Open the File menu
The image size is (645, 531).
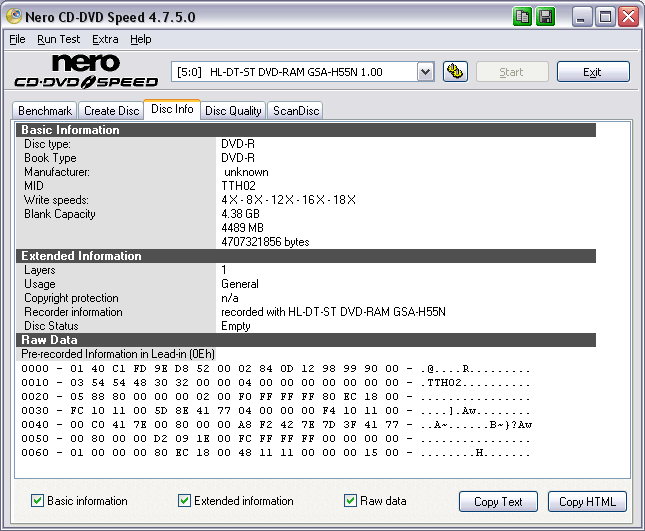[x=17, y=39]
